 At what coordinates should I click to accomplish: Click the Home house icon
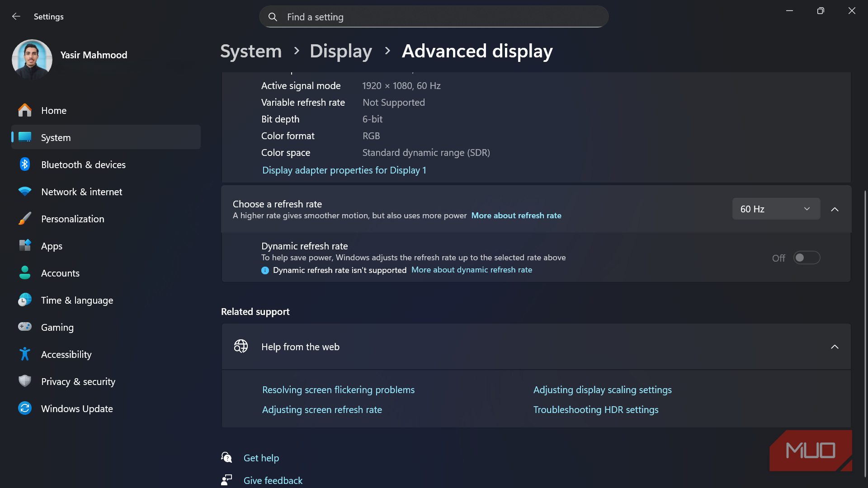coord(25,110)
